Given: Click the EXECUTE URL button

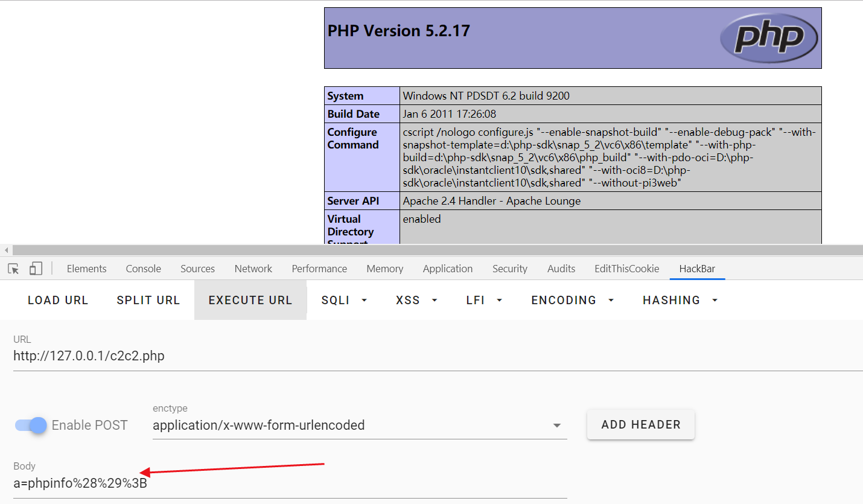Looking at the screenshot, I should [x=250, y=300].
